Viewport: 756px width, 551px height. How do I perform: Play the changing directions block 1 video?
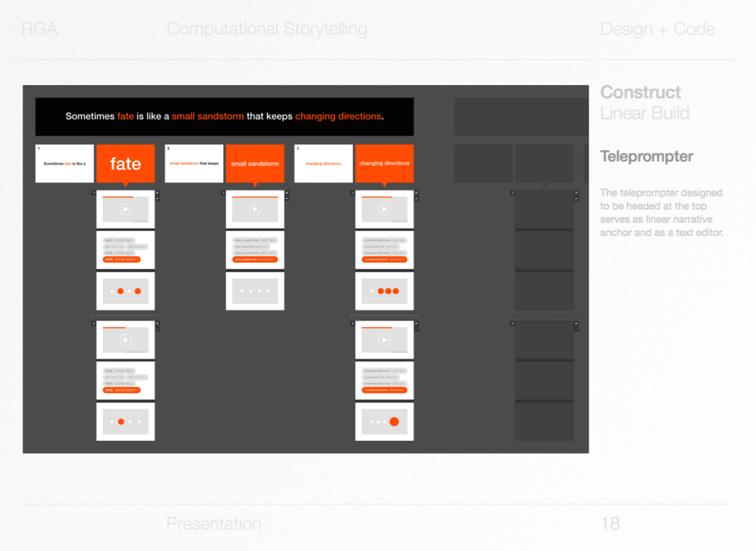384,209
